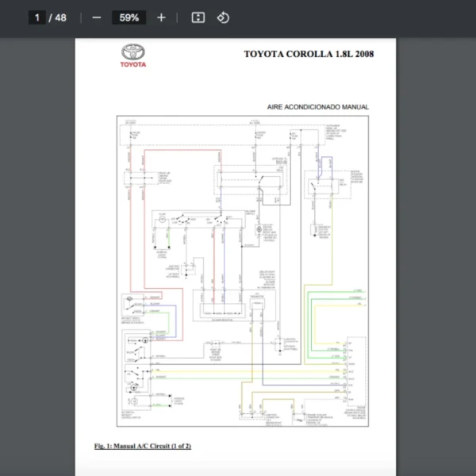The height and width of the screenshot is (476, 476).
Task: Click the empty right side of the toolbar
Action: 357,17
